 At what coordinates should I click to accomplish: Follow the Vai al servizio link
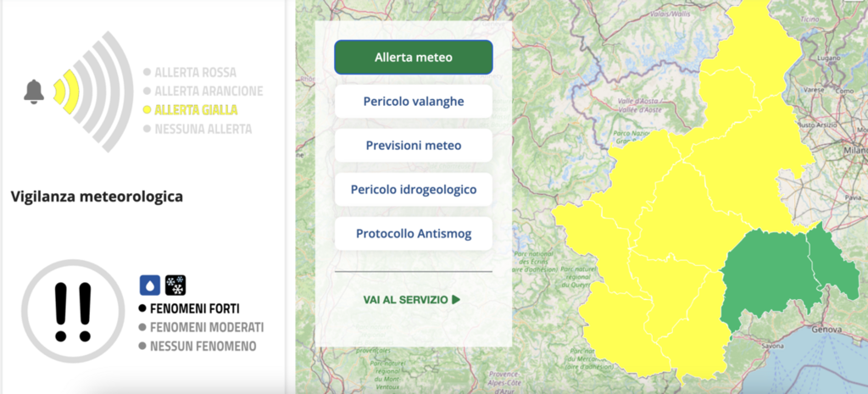pos(412,299)
